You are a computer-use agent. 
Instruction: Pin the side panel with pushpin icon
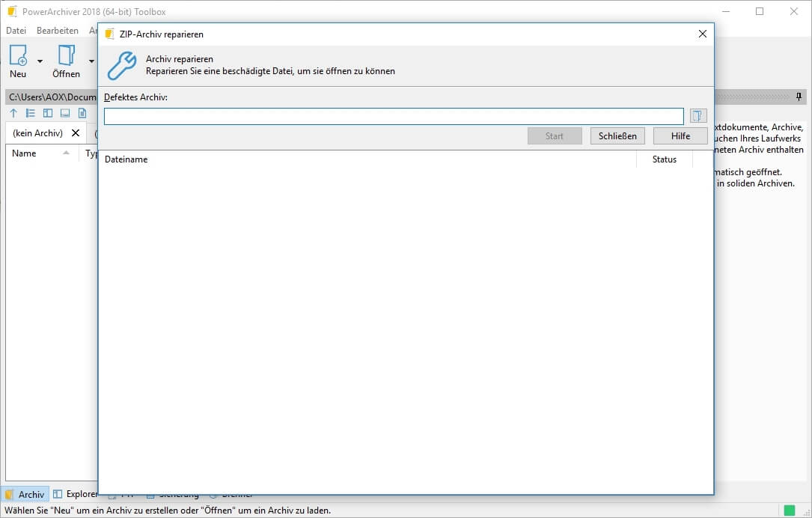click(x=799, y=97)
